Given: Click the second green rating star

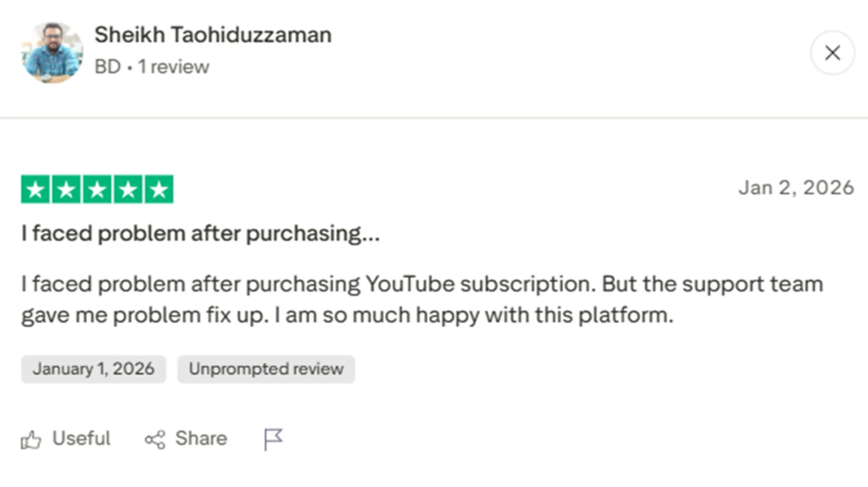Looking at the screenshot, I should (66, 190).
